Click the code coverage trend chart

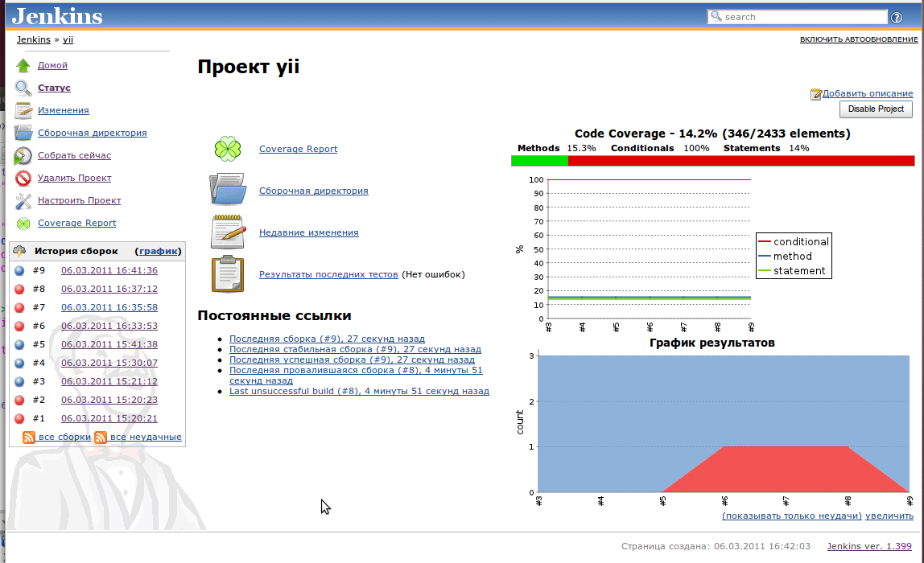click(x=671, y=253)
